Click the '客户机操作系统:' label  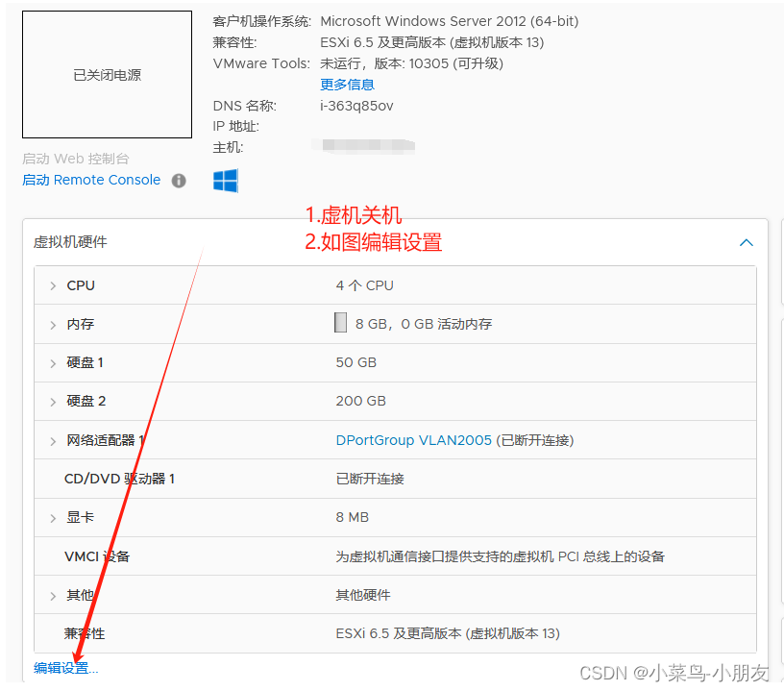261,21
